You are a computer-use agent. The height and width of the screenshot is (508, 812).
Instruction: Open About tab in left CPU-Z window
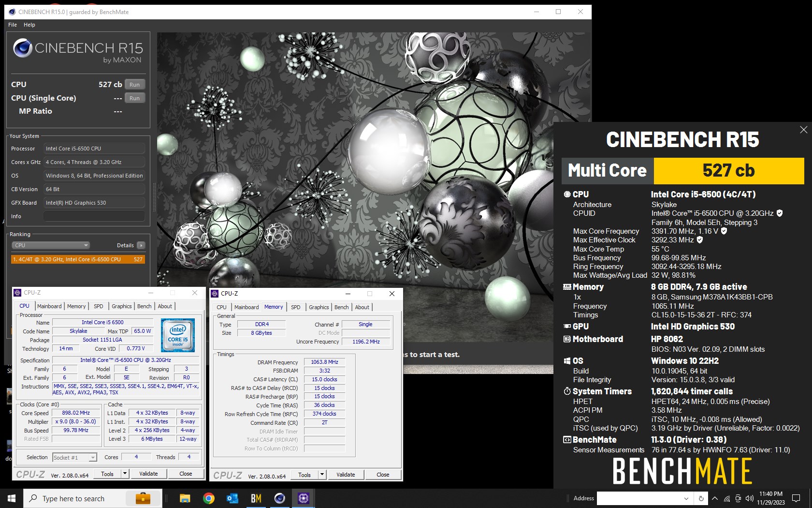point(165,306)
